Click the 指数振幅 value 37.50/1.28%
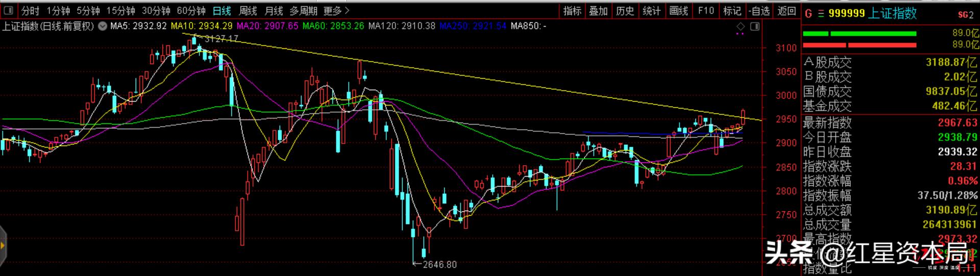The width and height of the screenshot is (980, 276). pos(947,195)
